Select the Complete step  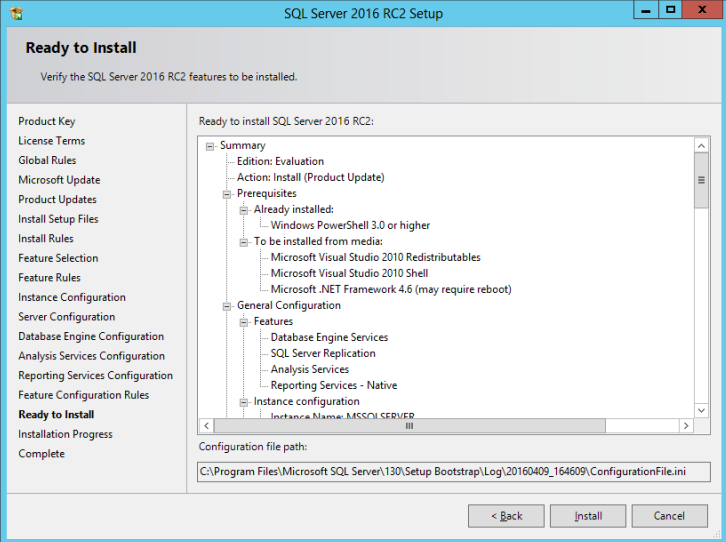point(42,454)
